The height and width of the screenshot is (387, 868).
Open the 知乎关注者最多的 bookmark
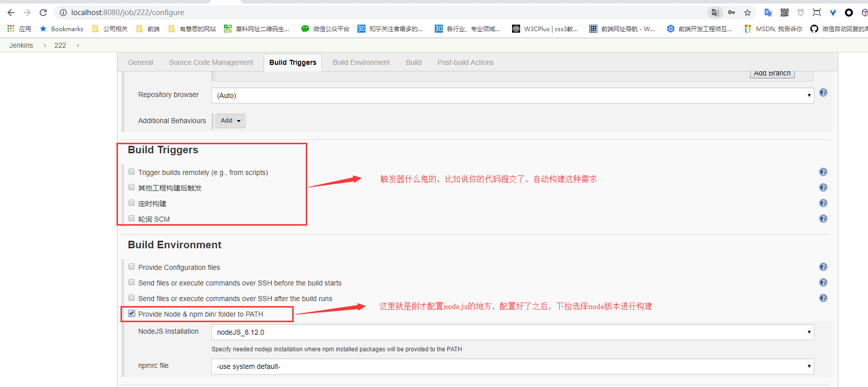tap(390, 29)
